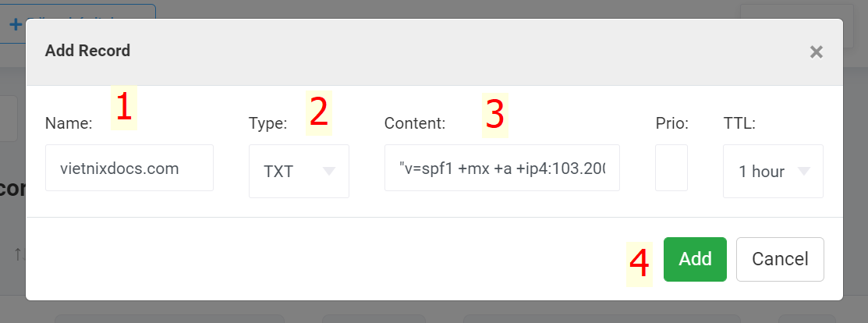Click the Prio: label
The height and width of the screenshot is (323, 868).
[x=672, y=123]
